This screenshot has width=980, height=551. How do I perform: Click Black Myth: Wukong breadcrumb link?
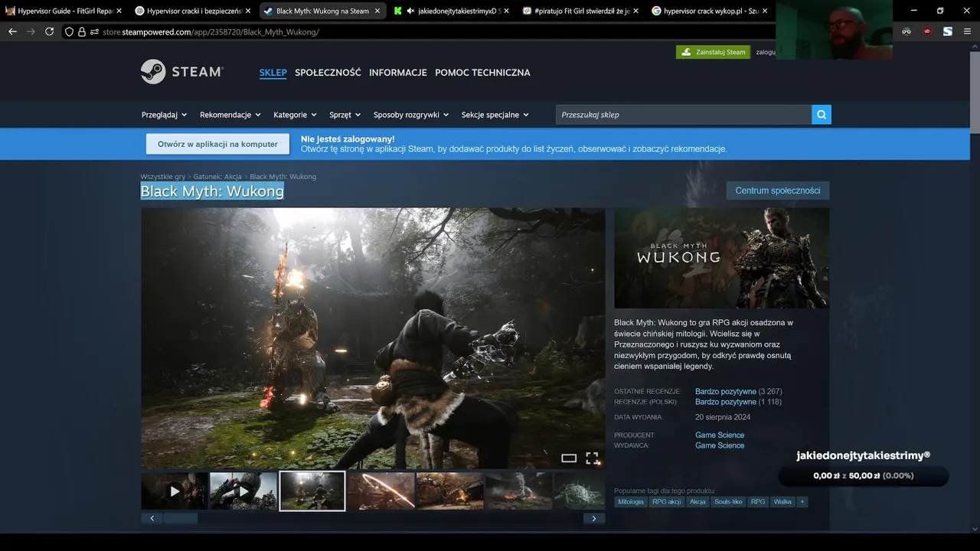click(x=283, y=177)
